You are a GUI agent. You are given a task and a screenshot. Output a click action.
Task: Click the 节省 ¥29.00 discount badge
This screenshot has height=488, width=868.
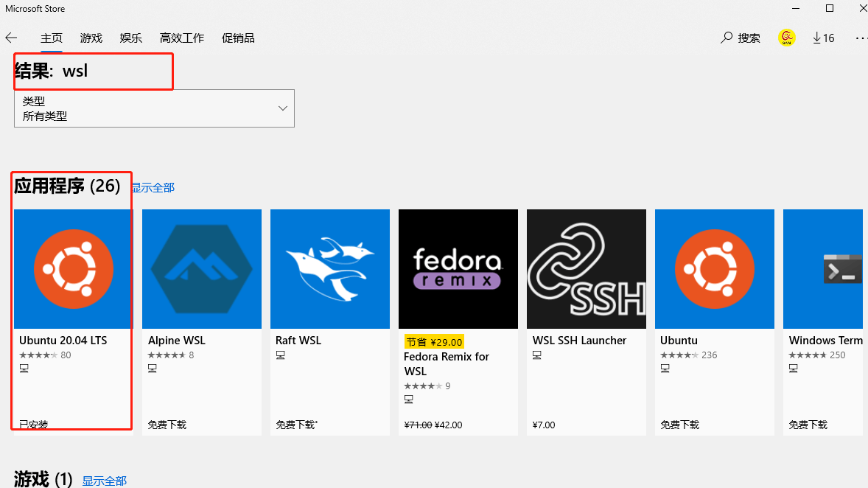pyautogui.click(x=434, y=342)
